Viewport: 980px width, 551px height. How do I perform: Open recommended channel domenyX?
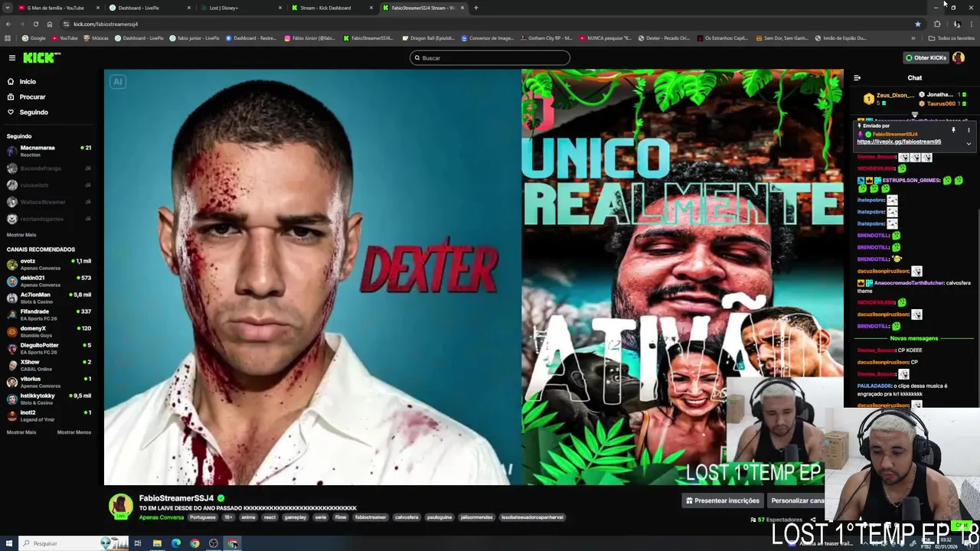pyautogui.click(x=49, y=331)
